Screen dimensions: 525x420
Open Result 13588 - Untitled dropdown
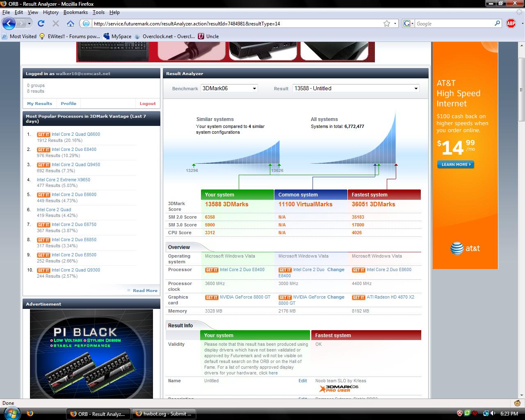click(356, 88)
